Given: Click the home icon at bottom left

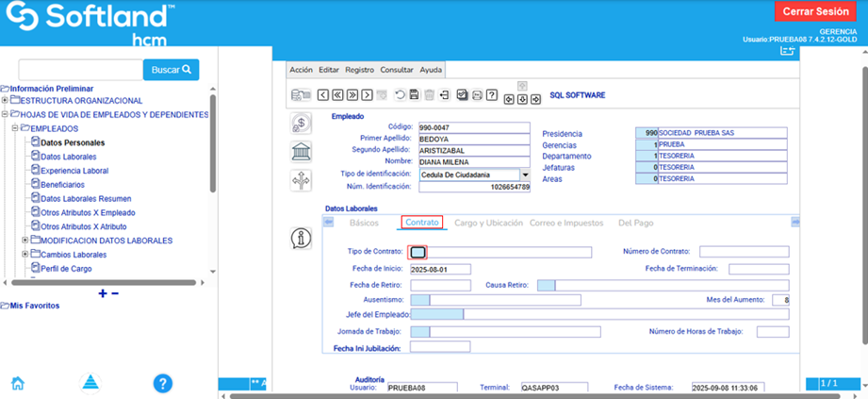Looking at the screenshot, I should (x=17, y=383).
